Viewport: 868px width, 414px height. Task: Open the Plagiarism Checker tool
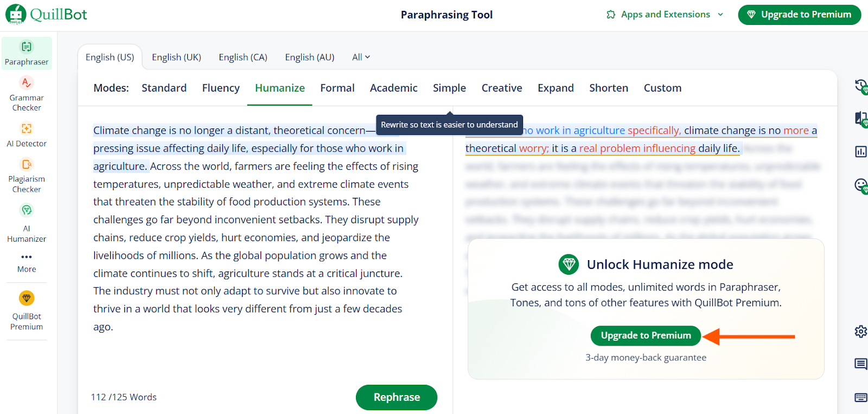[27, 176]
